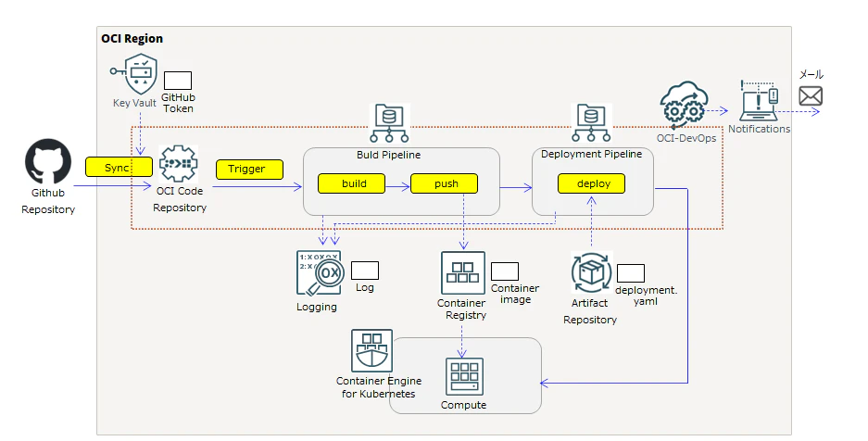The width and height of the screenshot is (868, 441).
Task: Click the 'Key Vault' label
Action: click(x=134, y=103)
